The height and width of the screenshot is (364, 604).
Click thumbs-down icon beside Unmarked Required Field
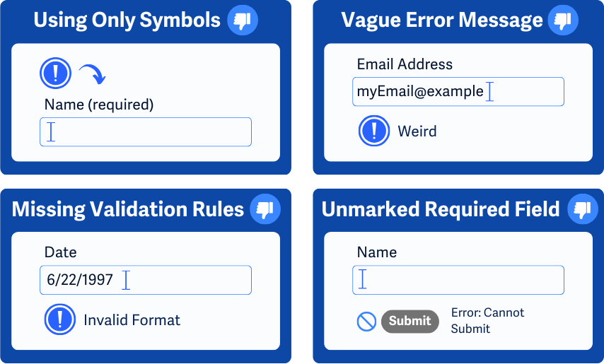(582, 209)
